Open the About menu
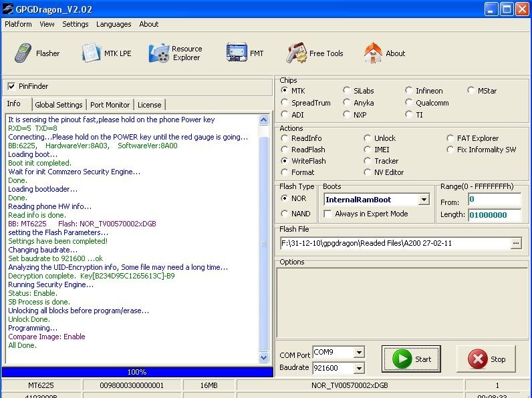 (x=149, y=24)
